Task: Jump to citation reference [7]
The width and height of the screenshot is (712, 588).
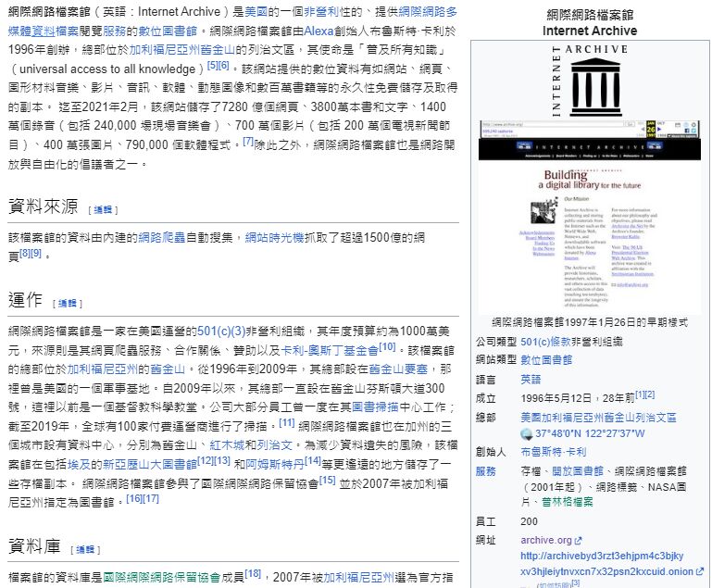Action: [x=247, y=143]
